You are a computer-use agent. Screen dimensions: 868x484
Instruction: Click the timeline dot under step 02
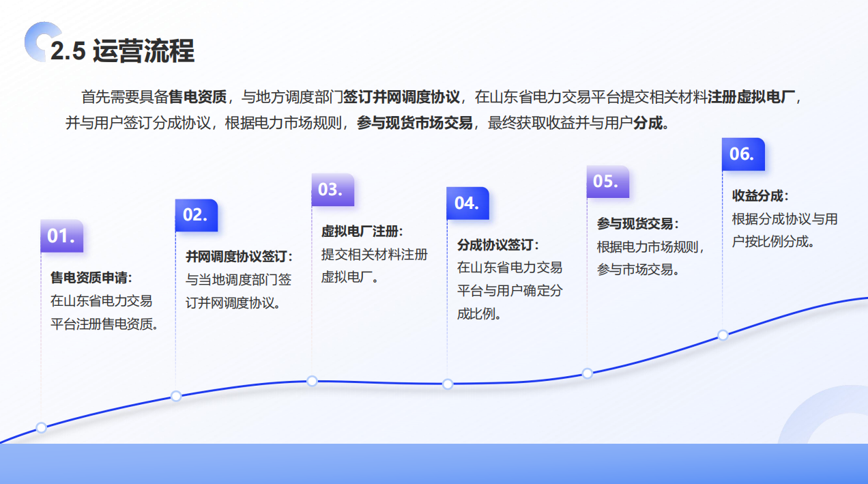[176, 396]
